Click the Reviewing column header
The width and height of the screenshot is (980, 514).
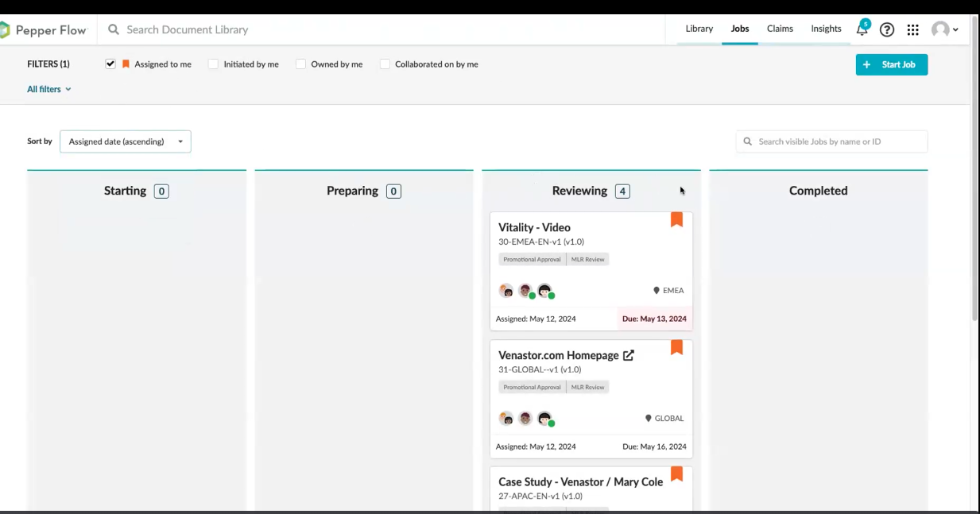579,191
